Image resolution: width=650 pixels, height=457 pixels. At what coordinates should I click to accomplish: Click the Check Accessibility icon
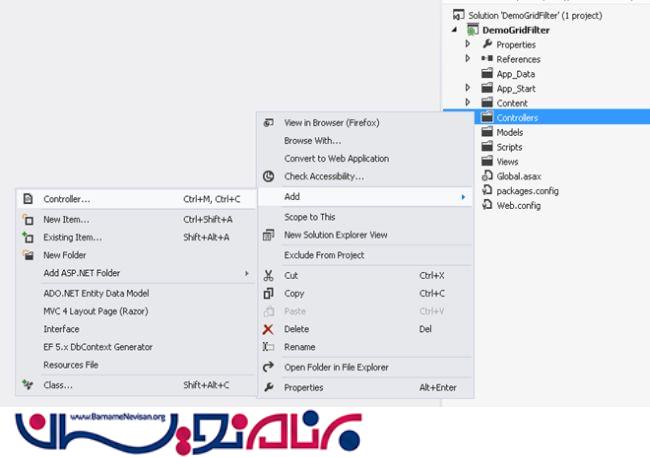tap(268, 177)
